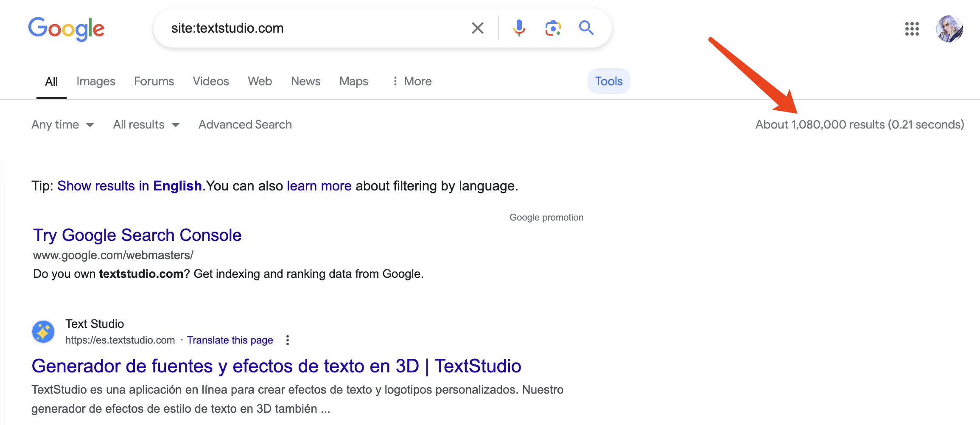
Task: Switch to the News tab
Action: point(305,81)
